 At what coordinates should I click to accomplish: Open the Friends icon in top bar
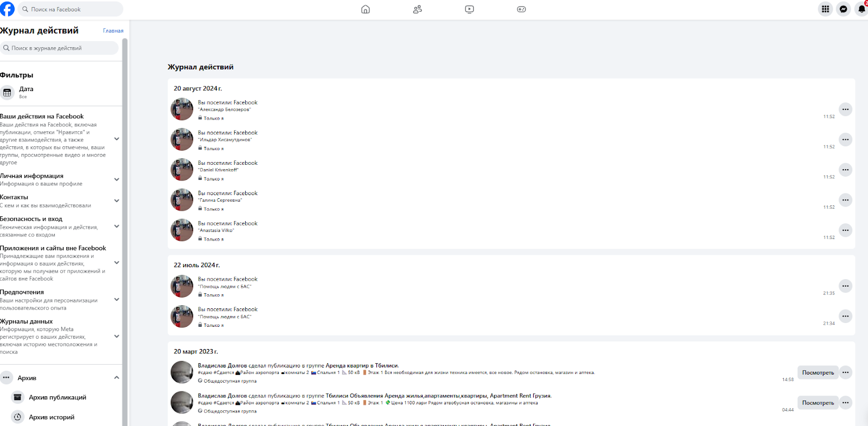pyautogui.click(x=417, y=9)
